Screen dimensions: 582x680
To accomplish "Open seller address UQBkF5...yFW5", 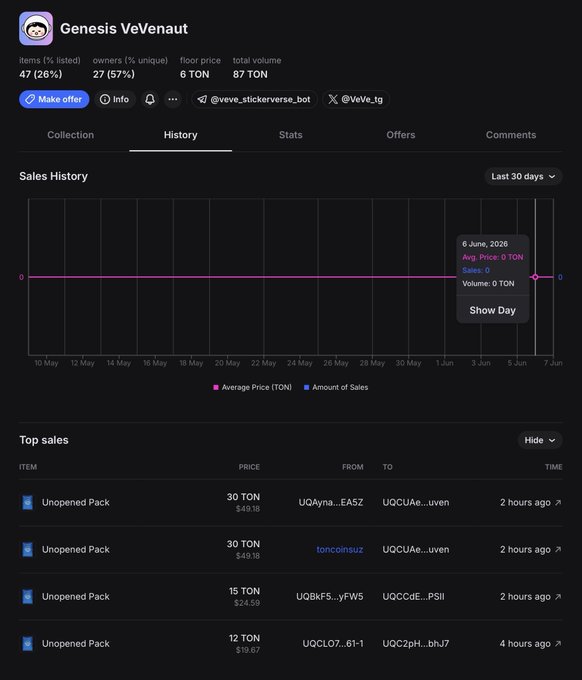I will click(x=330, y=597).
